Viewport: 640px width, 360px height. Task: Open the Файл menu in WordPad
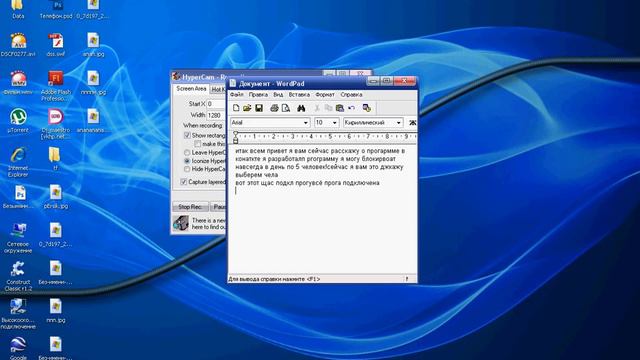(236, 95)
